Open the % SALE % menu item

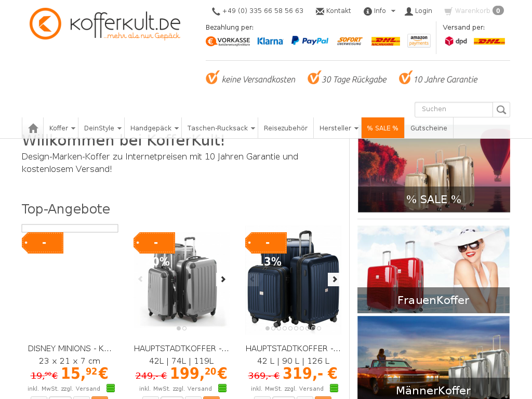pos(383,128)
